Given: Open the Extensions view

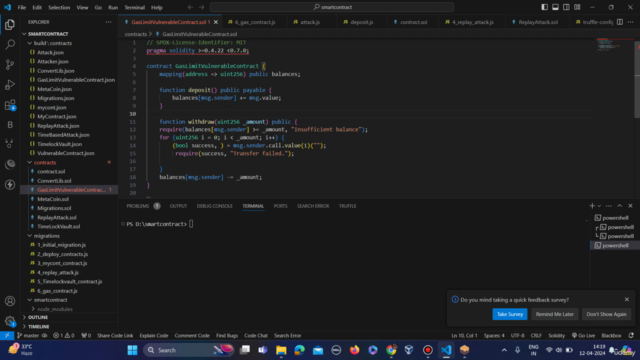Looking at the screenshot, I should coord(10,105).
